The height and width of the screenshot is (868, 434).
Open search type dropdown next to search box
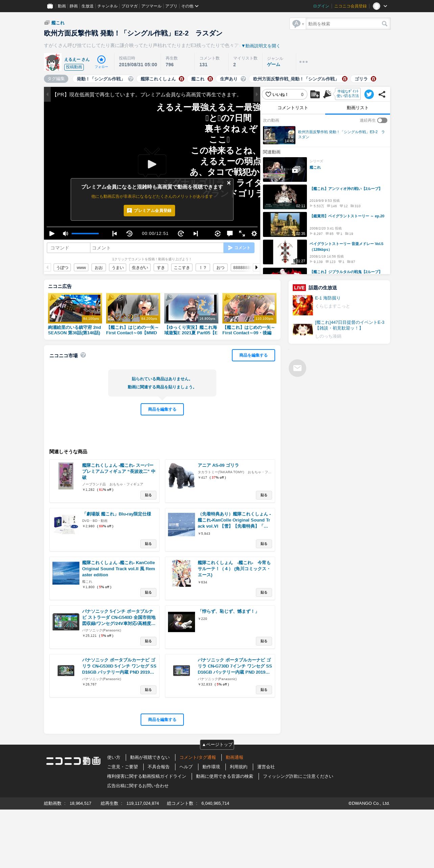click(x=298, y=24)
